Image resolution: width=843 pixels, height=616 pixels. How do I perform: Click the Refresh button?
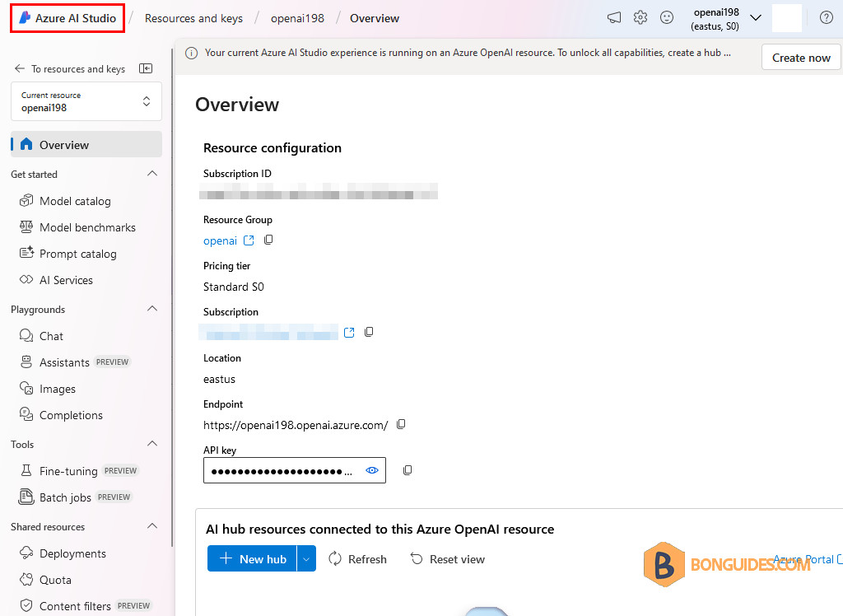tap(357, 559)
